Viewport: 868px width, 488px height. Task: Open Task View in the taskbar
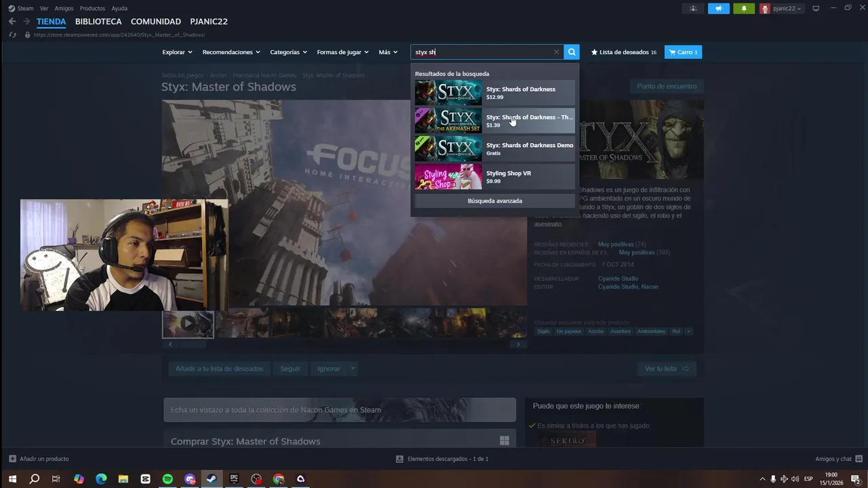tap(56, 479)
